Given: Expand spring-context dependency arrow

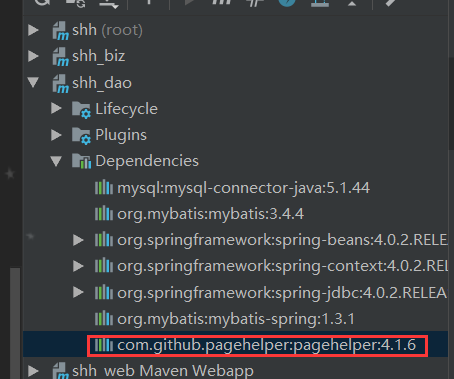Looking at the screenshot, I should pyautogui.click(x=78, y=266).
